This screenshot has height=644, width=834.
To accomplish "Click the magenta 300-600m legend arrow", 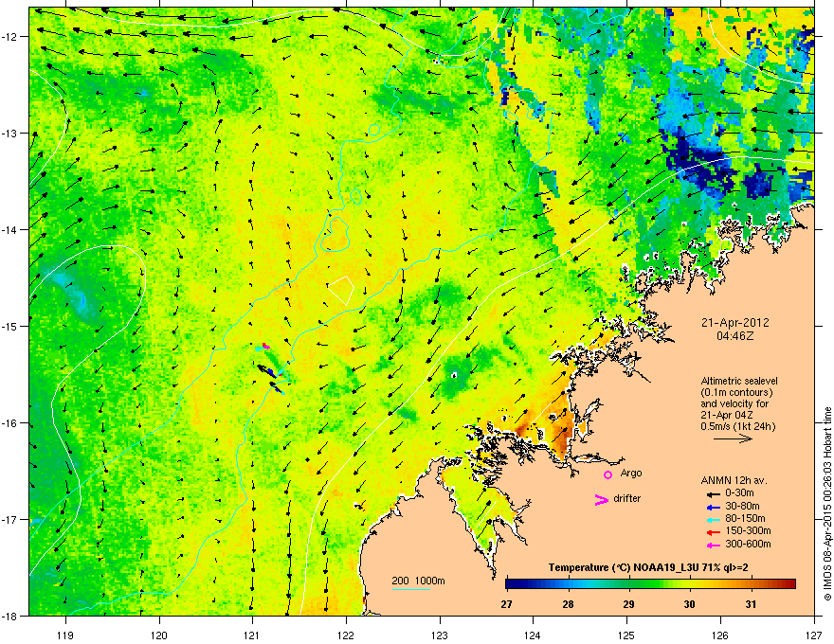I will (x=714, y=545).
